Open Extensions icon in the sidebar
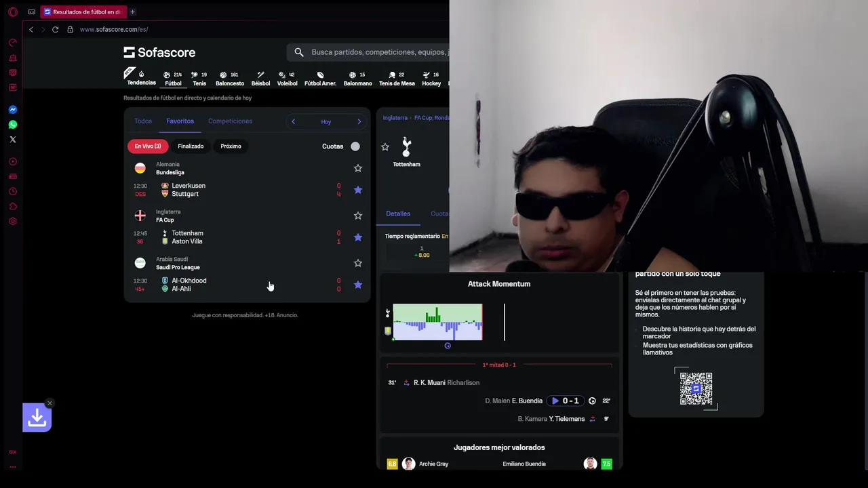 13,206
